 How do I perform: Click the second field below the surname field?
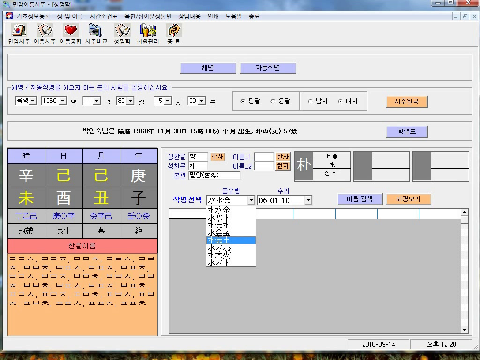click(x=198, y=166)
